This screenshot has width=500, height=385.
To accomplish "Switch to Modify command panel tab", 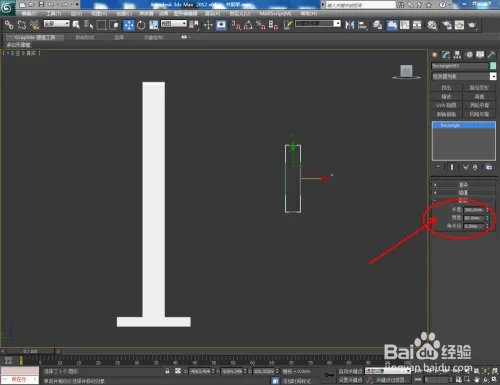I will [x=446, y=55].
